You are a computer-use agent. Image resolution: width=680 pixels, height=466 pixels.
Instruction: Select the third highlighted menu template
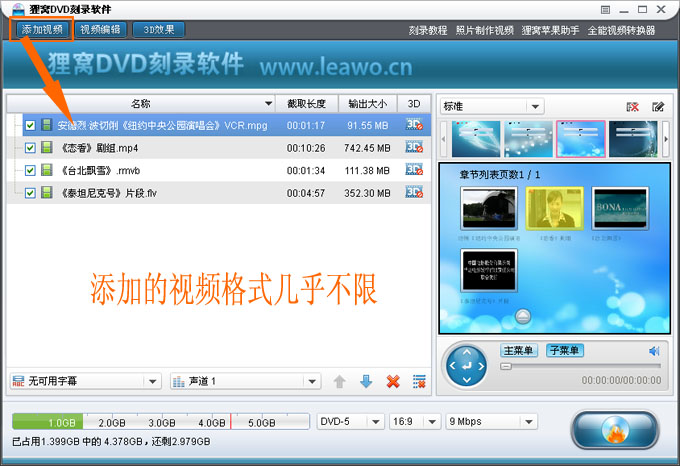pos(581,139)
